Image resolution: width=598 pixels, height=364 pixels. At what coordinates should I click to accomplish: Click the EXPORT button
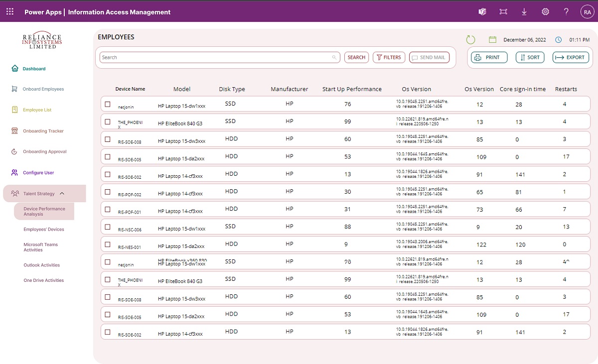pyautogui.click(x=570, y=57)
